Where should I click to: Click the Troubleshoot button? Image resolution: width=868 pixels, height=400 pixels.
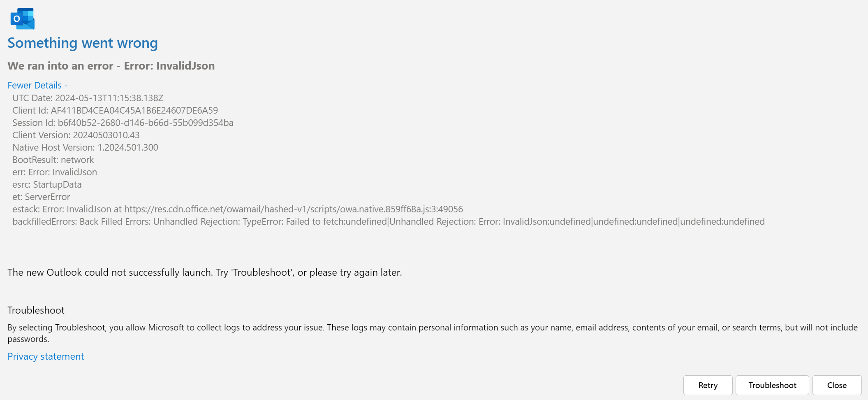coord(772,385)
